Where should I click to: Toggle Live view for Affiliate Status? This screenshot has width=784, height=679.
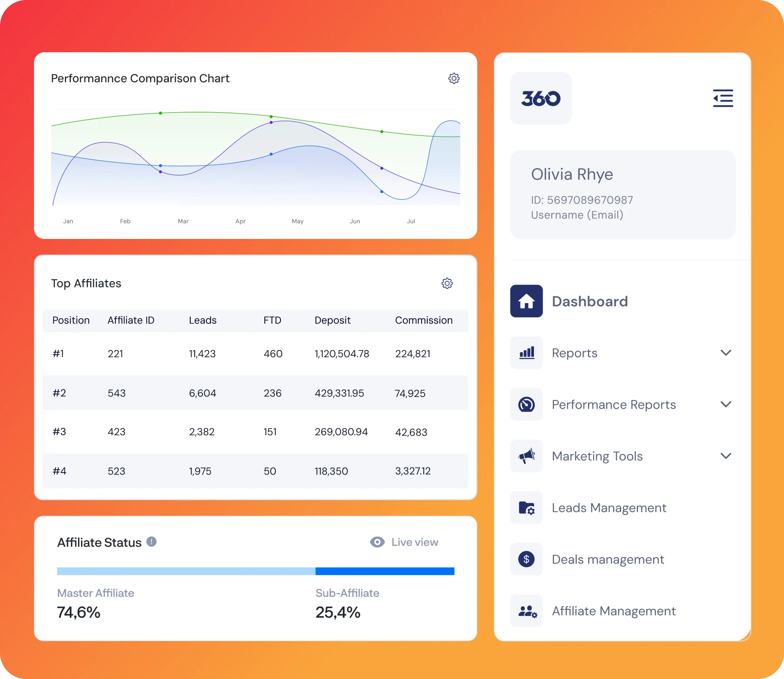(x=403, y=542)
